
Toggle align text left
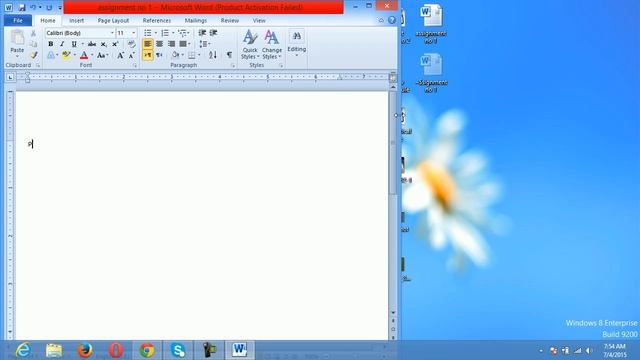tap(148, 44)
